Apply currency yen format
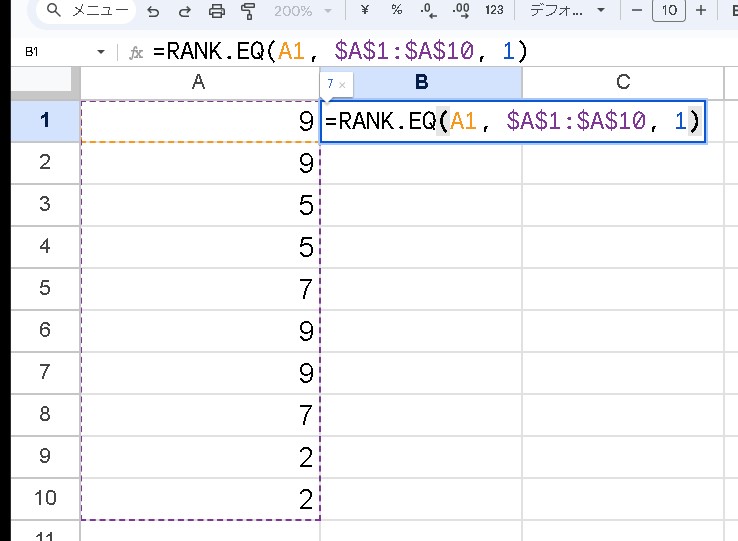 364,10
